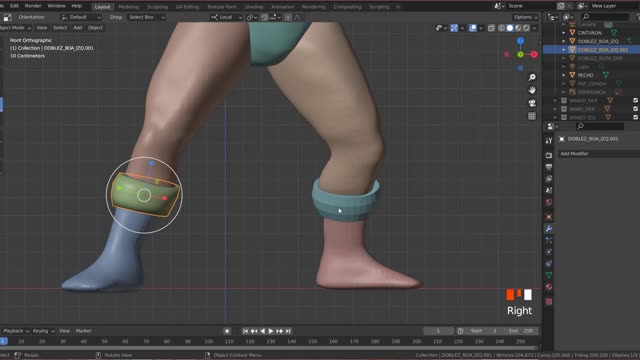Open the Edit menu
The image size is (640, 360).
click(x=14, y=6)
